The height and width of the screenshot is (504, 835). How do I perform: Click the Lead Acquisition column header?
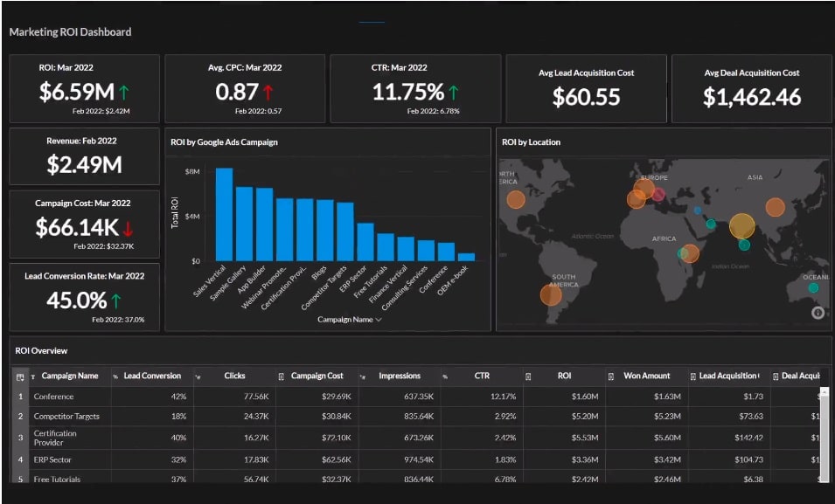pos(729,376)
